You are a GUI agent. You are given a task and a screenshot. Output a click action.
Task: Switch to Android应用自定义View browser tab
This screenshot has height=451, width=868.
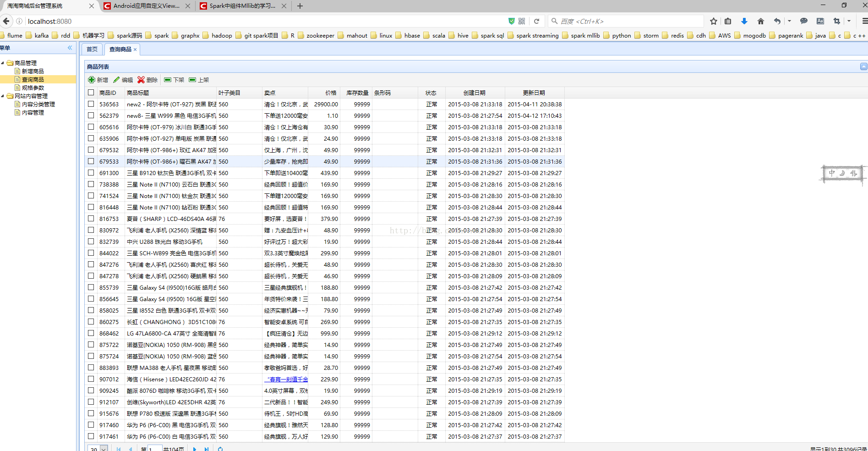(x=146, y=6)
